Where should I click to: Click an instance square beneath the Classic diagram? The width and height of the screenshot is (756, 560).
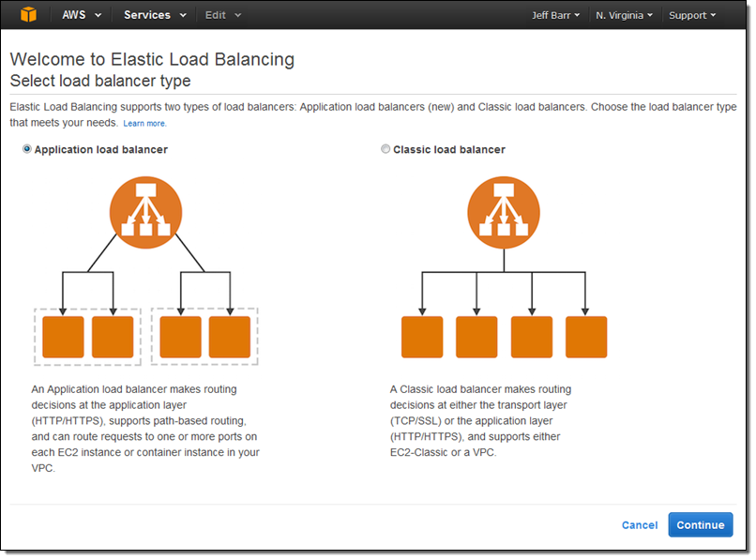point(421,337)
